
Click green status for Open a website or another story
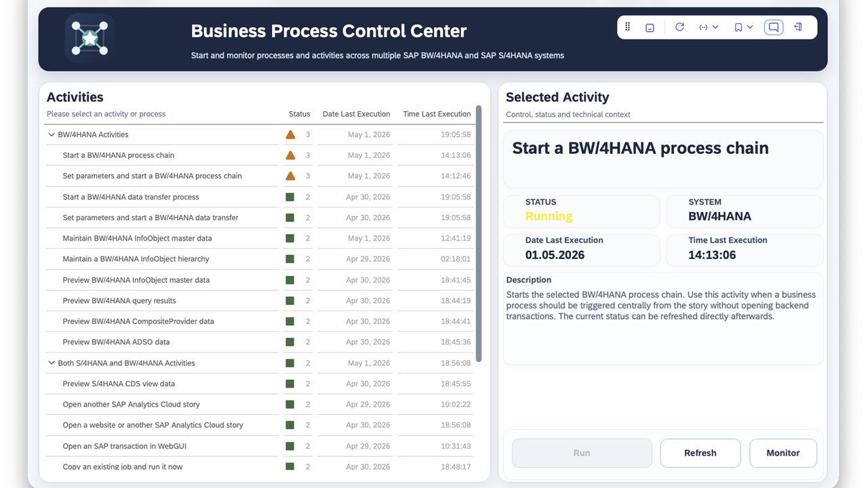[x=290, y=425]
